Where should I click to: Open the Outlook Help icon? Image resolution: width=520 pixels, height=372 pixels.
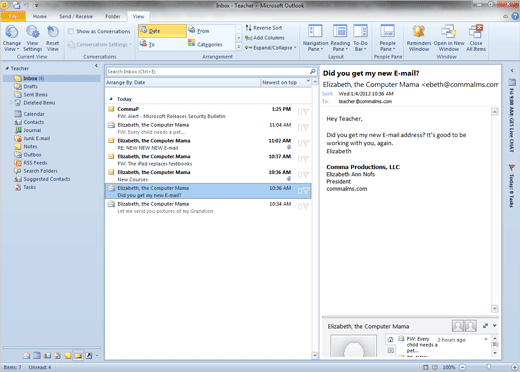pos(515,16)
